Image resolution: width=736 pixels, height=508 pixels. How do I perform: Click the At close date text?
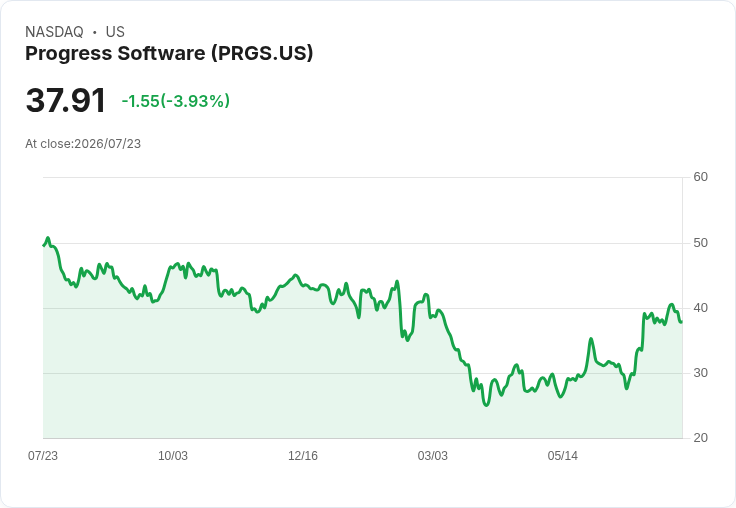coord(83,144)
